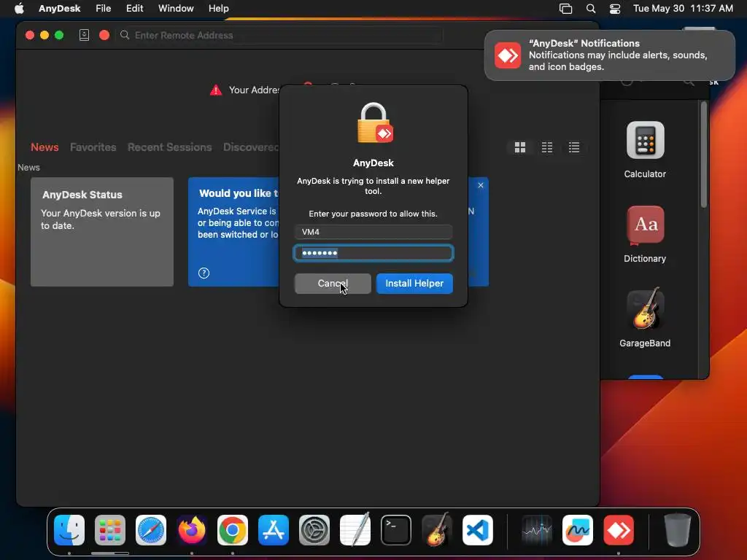Open Freeform from the Dock

coord(578,530)
